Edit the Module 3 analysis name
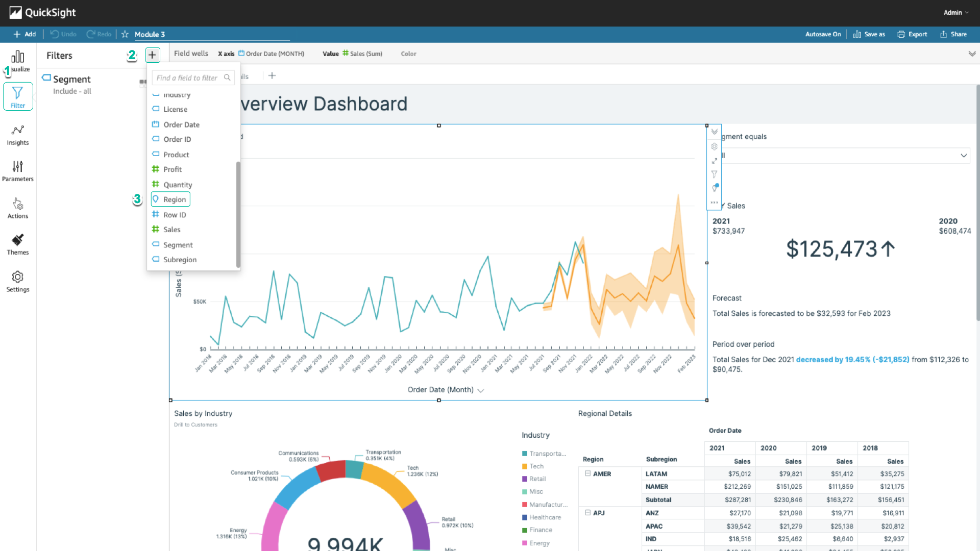This screenshot has width=980, height=551. click(x=212, y=34)
